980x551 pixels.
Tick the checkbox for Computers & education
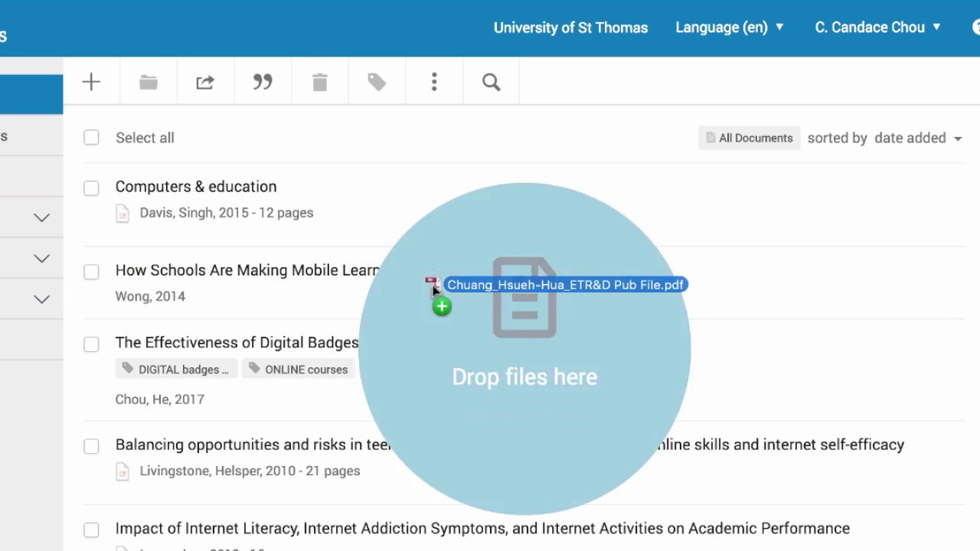[x=91, y=188]
